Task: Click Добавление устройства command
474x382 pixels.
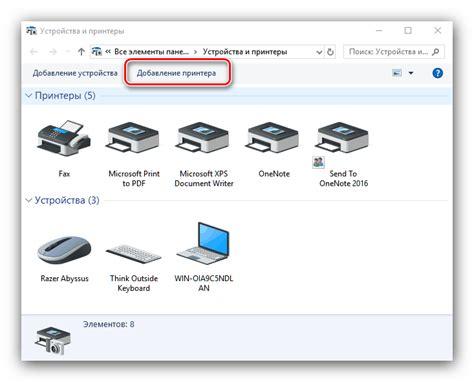Action: point(75,73)
